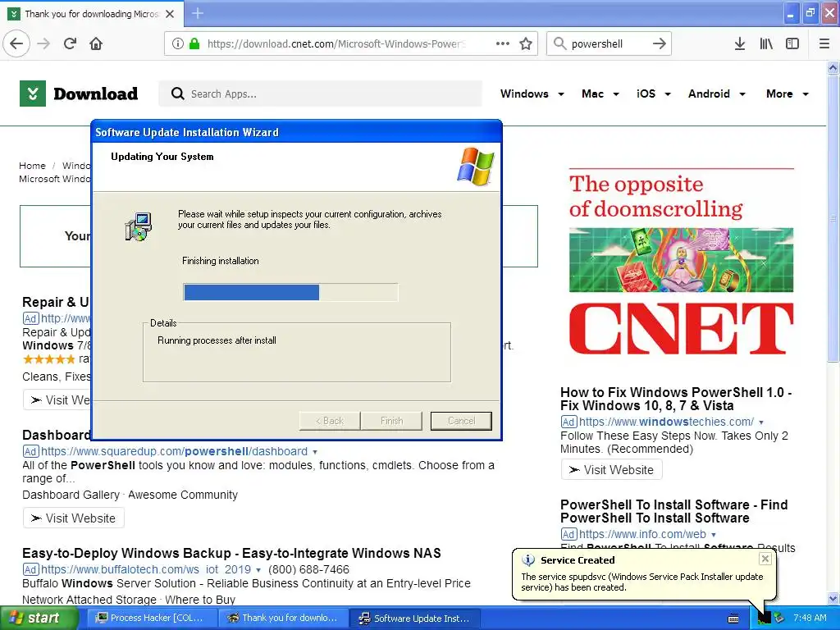
Task: Click Visit Website under windowstechies ad
Action: tap(612, 470)
